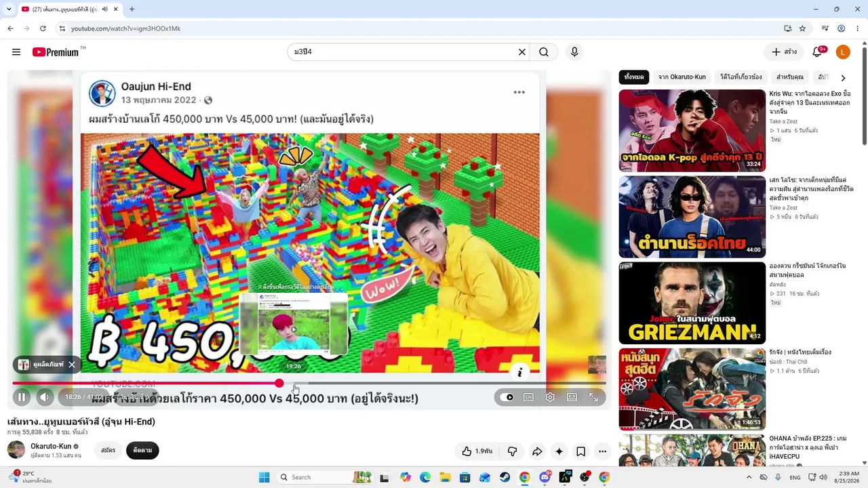This screenshot has height=488, width=868.
Task: Open the notifications bell
Action: coord(818,52)
